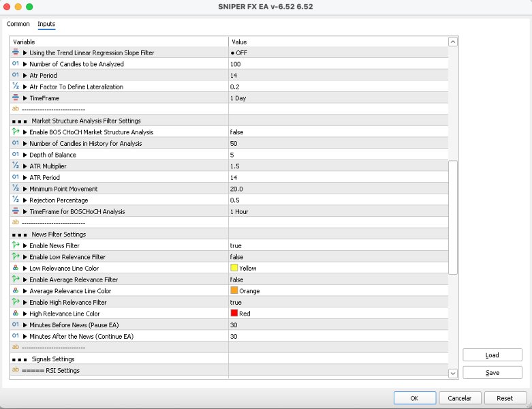
Task: Click the string icon beside RSI Settings row
Action: pos(16,369)
